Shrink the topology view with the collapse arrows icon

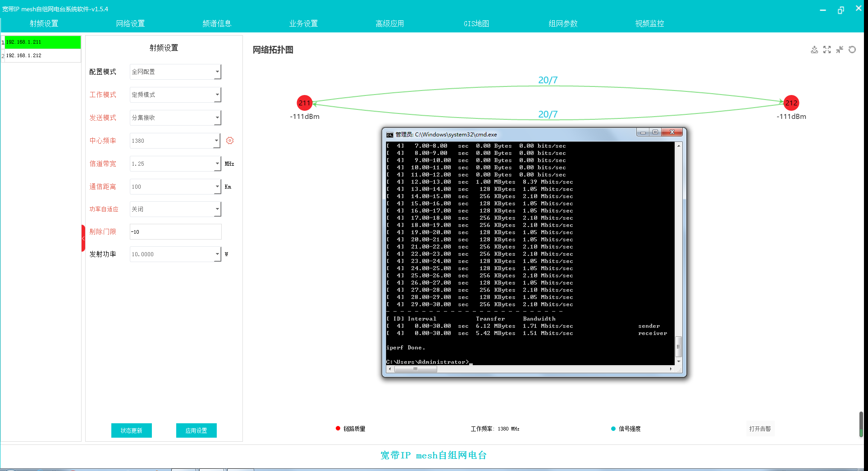tap(840, 50)
